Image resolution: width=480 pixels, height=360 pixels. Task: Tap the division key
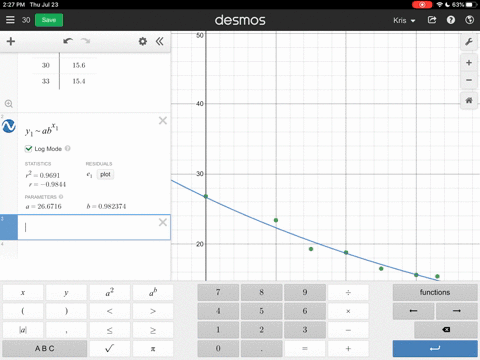(x=348, y=293)
